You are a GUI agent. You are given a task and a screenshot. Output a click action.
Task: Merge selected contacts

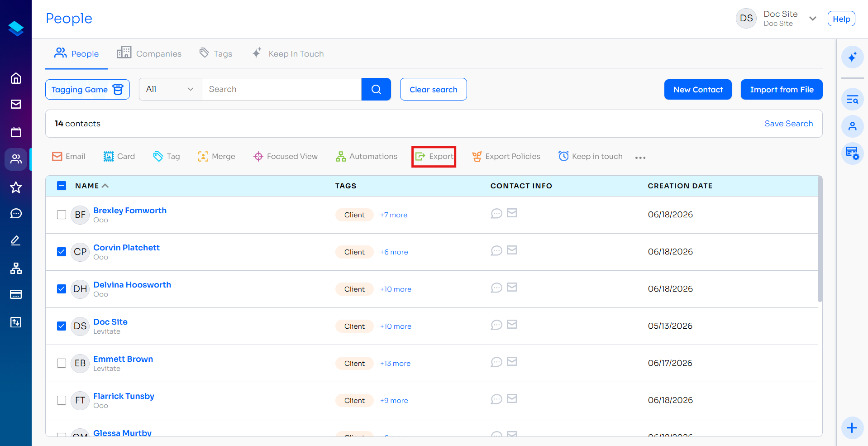tap(217, 157)
